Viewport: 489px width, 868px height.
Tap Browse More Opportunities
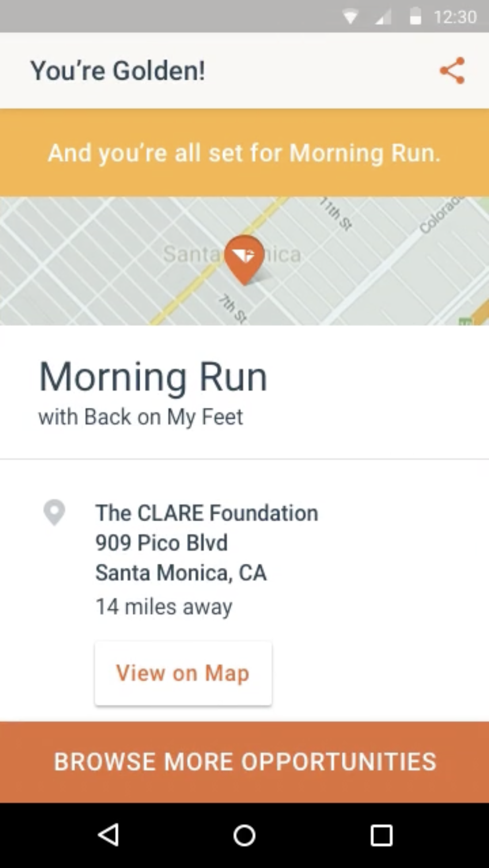(244, 762)
